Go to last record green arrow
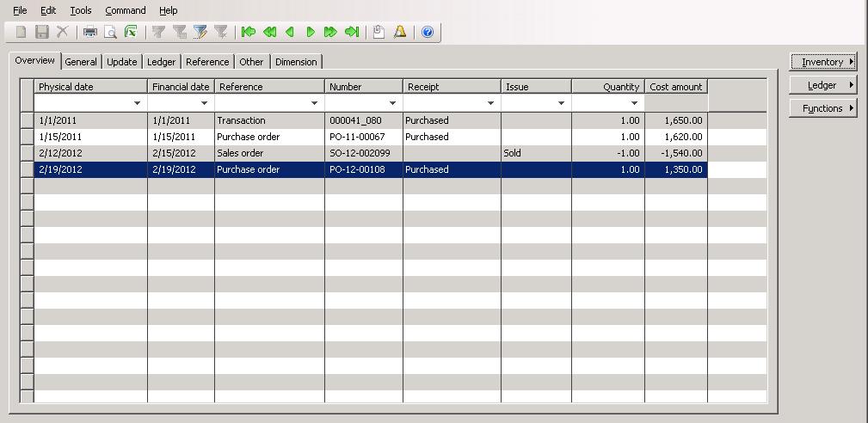 [x=352, y=32]
